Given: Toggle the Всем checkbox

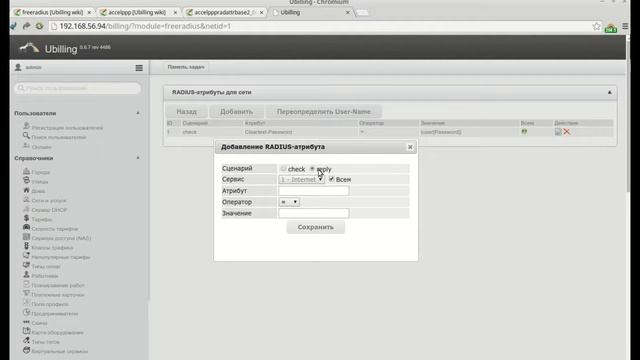Looking at the screenshot, I should (x=331, y=179).
